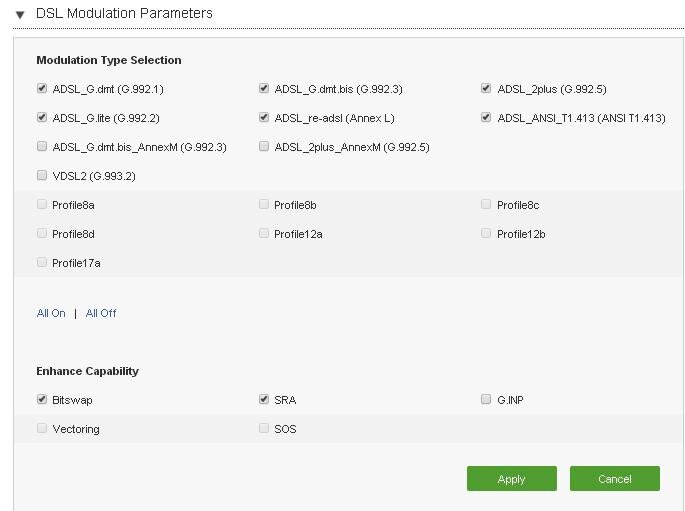This screenshot has height=511, width=685.
Task: Toggle ADSL_re-adsl (Annex L) checkbox
Action: pyautogui.click(x=264, y=117)
